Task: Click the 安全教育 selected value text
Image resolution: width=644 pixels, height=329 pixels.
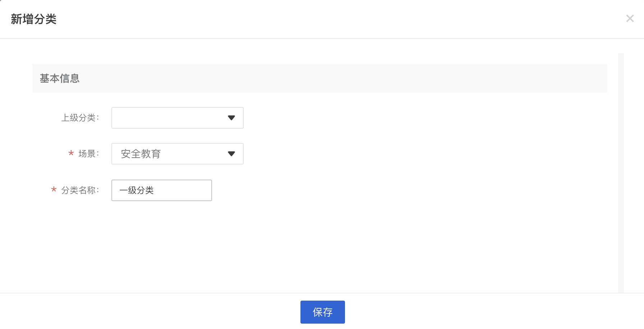Action: coord(141,154)
